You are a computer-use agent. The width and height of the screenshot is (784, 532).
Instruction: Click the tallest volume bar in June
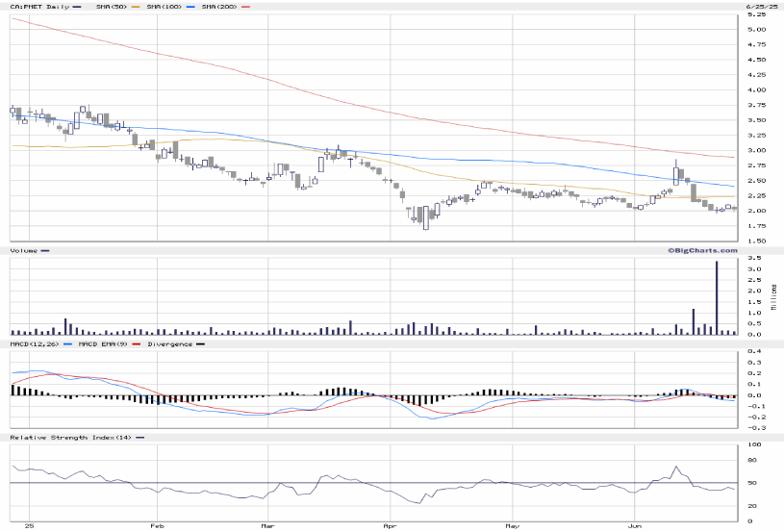717,298
